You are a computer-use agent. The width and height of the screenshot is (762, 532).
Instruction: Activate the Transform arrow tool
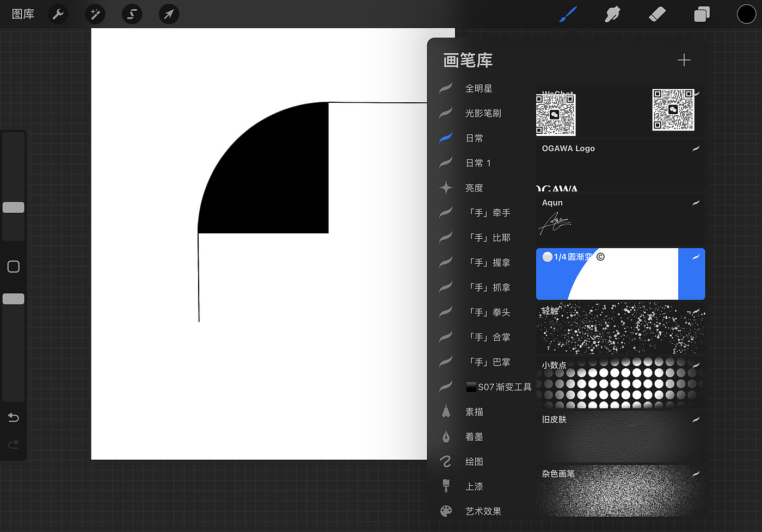coord(169,14)
